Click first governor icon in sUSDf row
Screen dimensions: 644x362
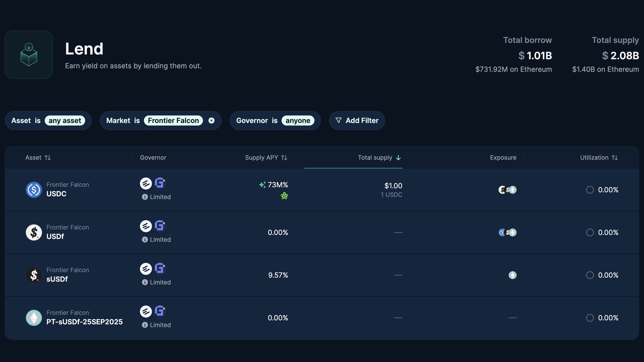tap(146, 269)
